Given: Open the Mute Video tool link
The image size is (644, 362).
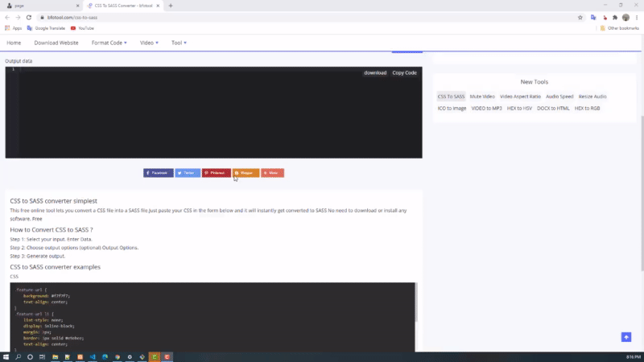Looking at the screenshot, I should tap(482, 97).
